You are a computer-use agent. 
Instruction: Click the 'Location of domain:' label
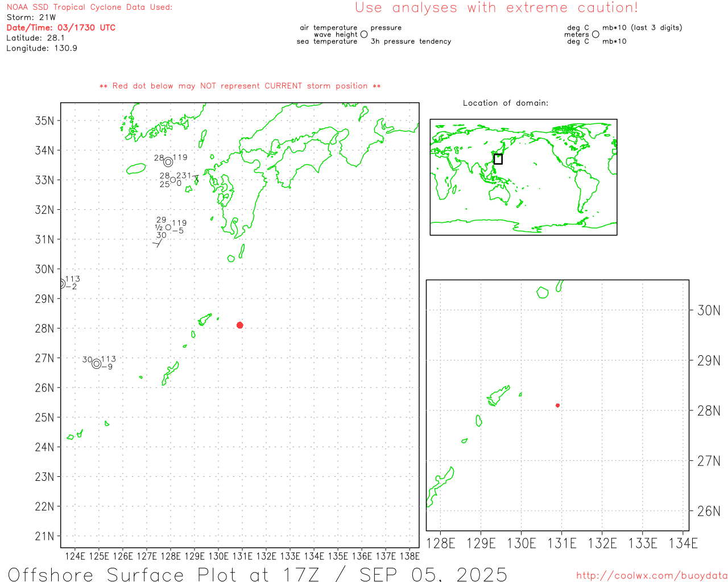[x=506, y=103]
